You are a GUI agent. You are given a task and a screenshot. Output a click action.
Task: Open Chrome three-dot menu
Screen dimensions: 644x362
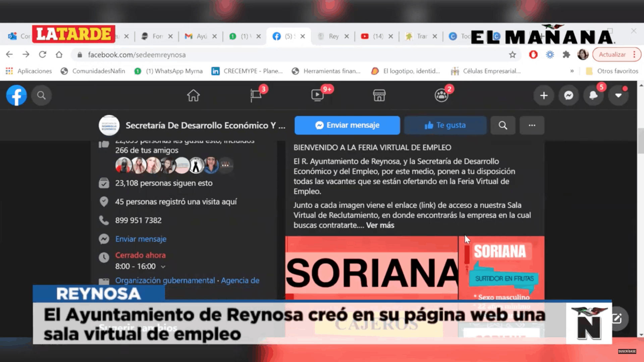(x=635, y=54)
